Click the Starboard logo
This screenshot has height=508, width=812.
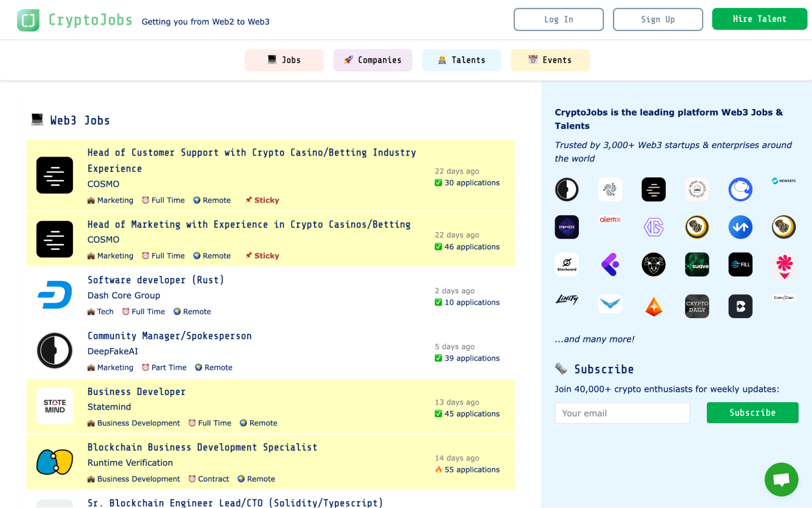click(567, 265)
